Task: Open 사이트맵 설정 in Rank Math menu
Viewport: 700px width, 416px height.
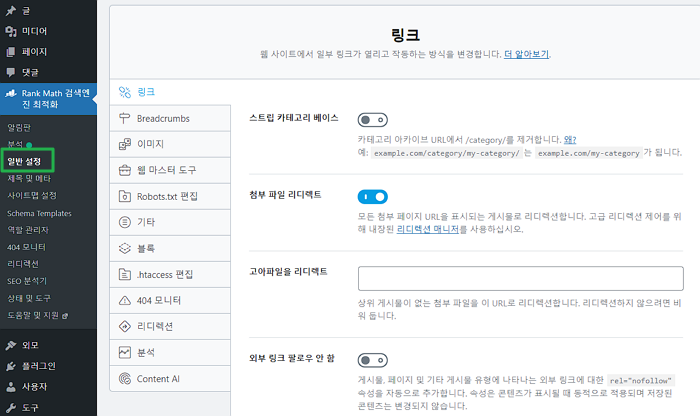Action: click(x=32, y=196)
